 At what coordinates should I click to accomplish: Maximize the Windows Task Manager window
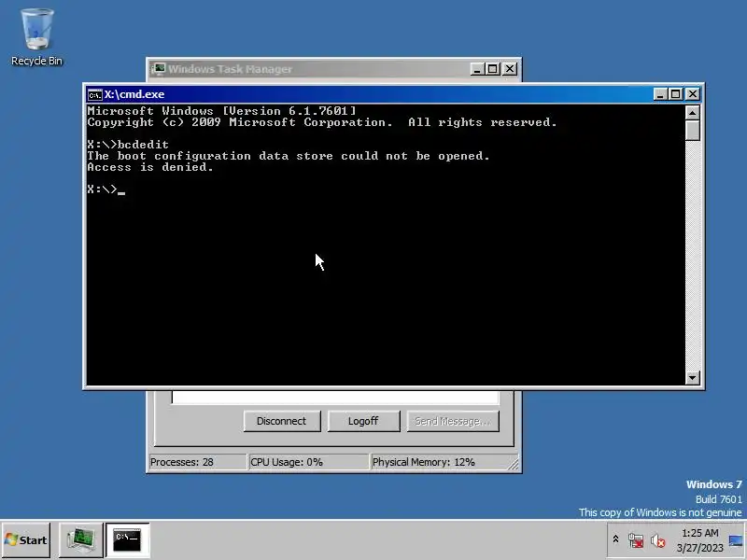click(x=493, y=69)
